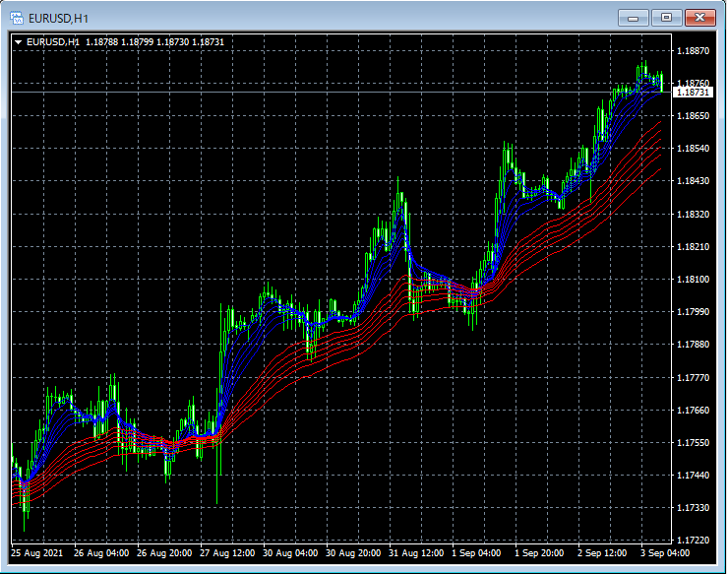
Task: Click price scale value 1.18210
Action: click(x=694, y=246)
